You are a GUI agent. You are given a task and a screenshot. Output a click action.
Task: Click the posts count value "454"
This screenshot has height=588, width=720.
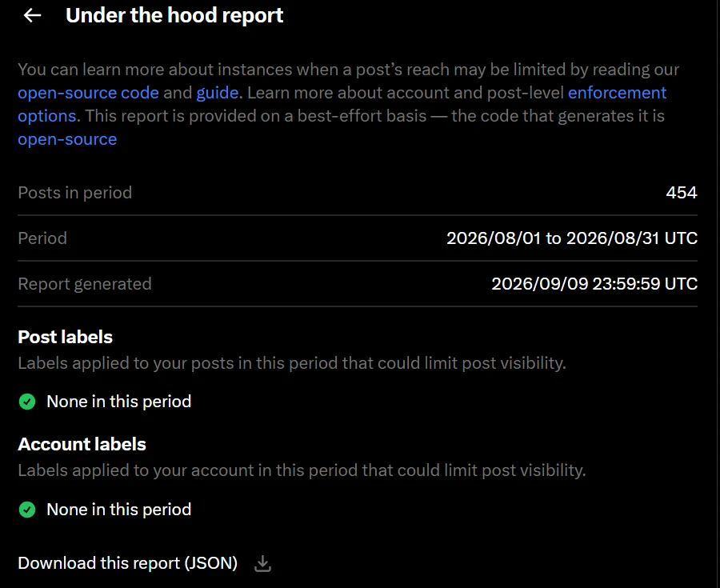coord(682,192)
